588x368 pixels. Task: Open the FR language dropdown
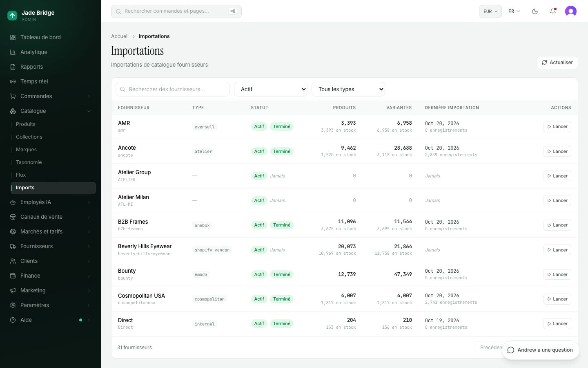(x=514, y=11)
